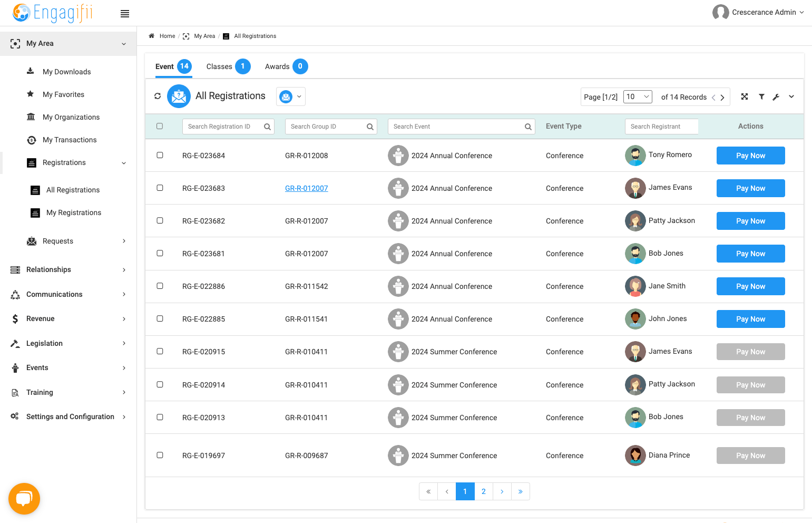Switch to the Classes tab
The height and width of the screenshot is (523, 812).
pyautogui.click(x=228, y=66)
